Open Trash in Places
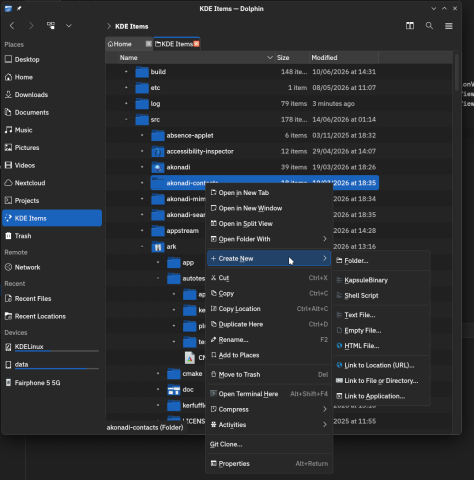Viewport: 474px width, 480px height. click(52, 236)
